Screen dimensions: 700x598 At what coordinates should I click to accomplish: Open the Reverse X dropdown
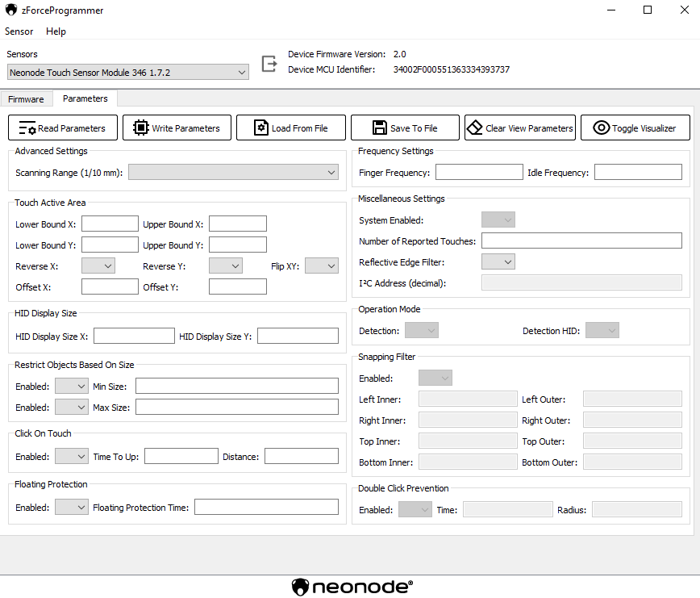98,266
